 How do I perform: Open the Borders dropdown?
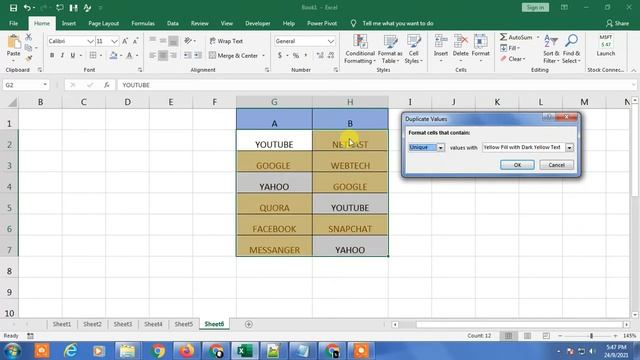(101, 56)
